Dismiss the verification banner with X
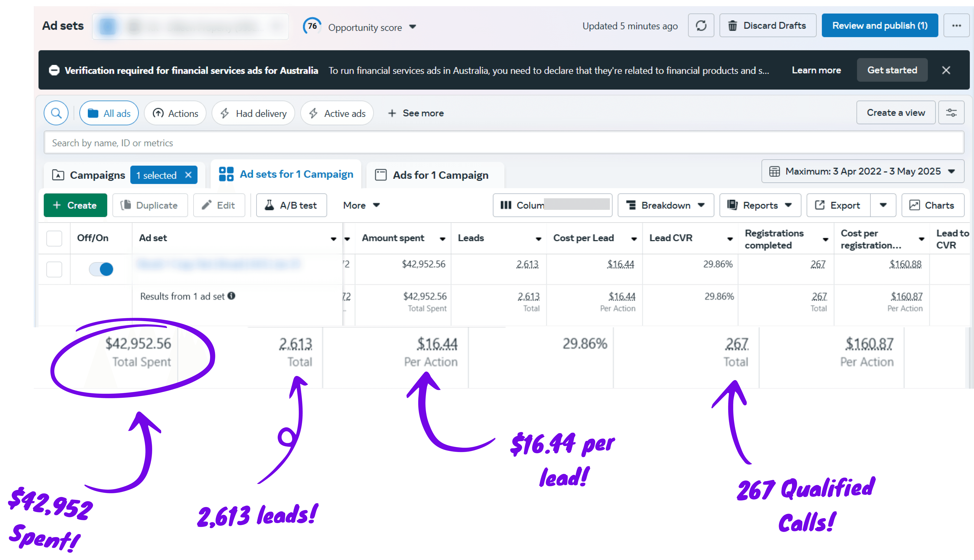 (946, 70)
